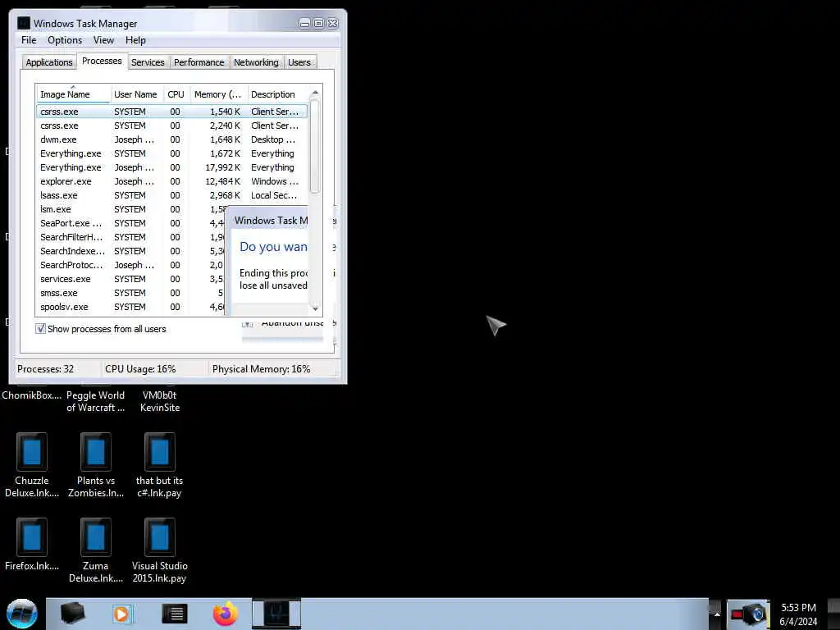
Task: Select Visual Studio 2015 desktop icon
Action: coord(160,536)
